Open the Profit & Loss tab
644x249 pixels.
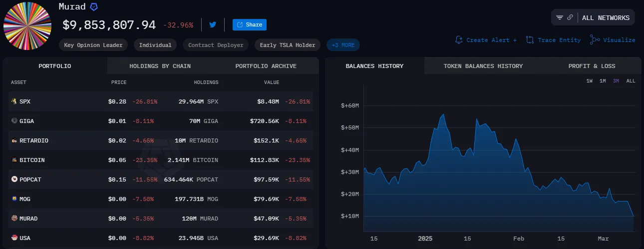[592, 66]
